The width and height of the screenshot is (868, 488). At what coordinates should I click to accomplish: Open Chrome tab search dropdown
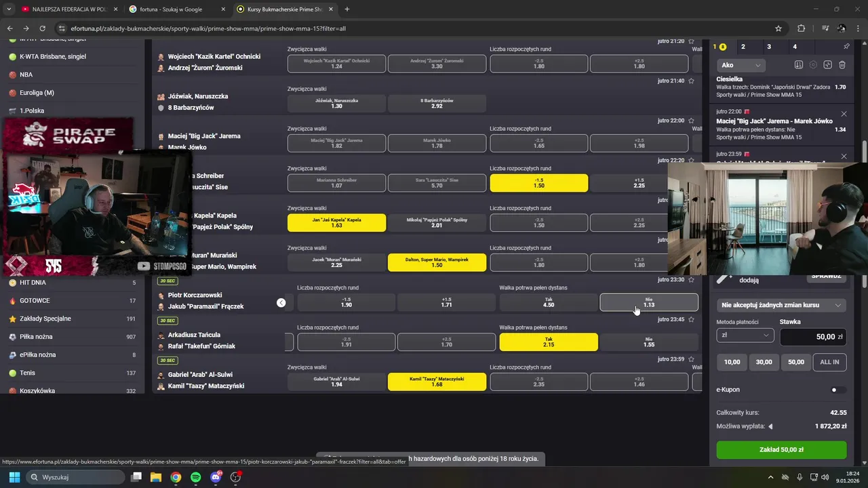(x=9, y=9)
